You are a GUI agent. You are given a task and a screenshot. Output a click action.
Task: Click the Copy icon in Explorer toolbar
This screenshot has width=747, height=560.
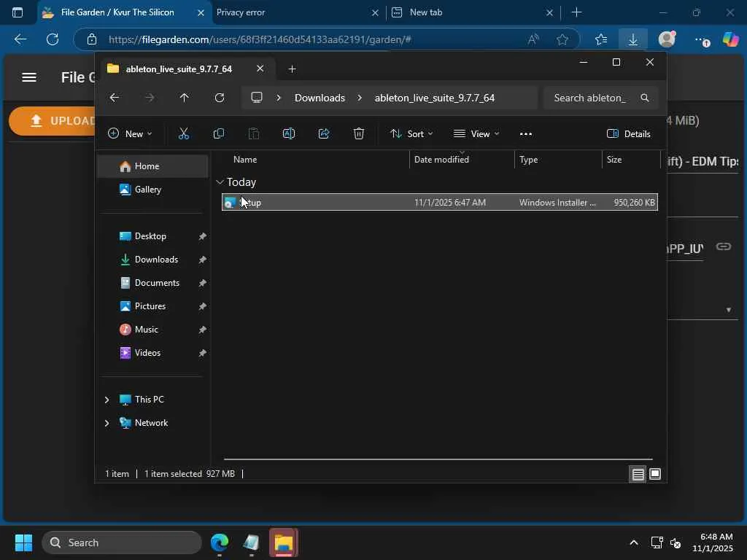(x=219, y=134)
